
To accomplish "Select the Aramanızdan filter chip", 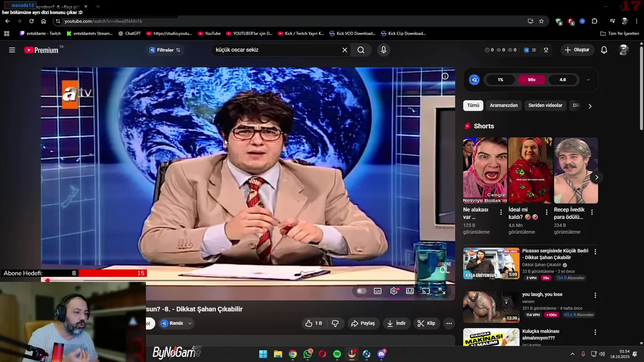I will tap(504, 106).
